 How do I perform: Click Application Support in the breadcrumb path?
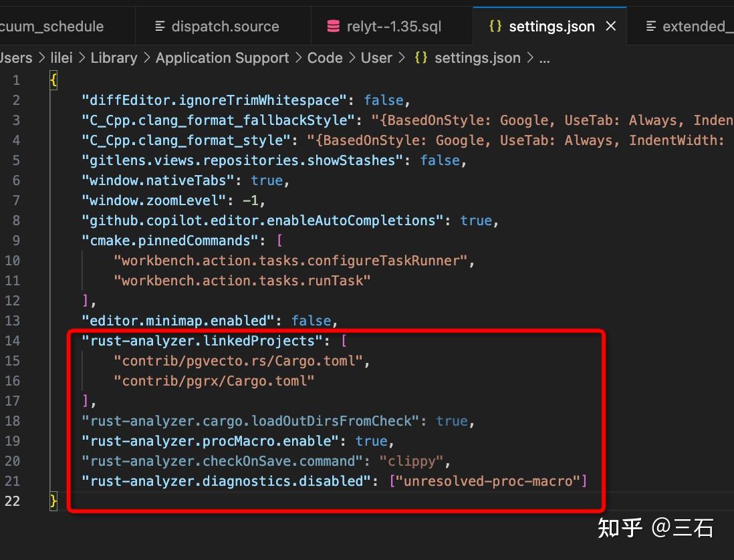(x=222, y=58)
